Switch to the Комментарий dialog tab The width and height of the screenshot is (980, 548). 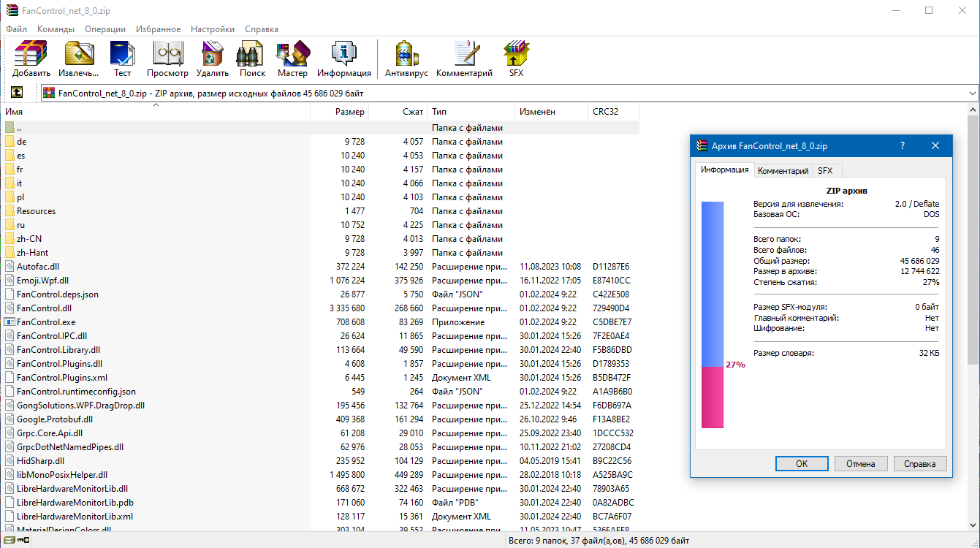pyautogui.click(x=783, y=171)
